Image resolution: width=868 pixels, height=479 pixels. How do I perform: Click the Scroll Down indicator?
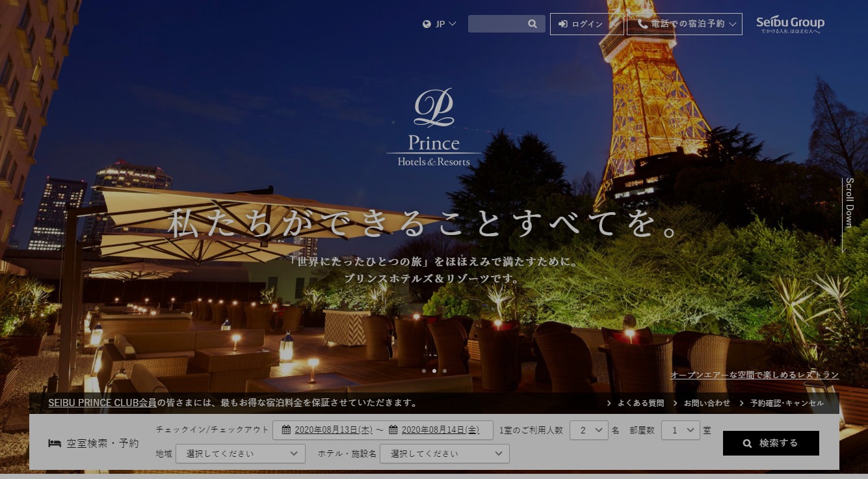(x=848, y=213)
